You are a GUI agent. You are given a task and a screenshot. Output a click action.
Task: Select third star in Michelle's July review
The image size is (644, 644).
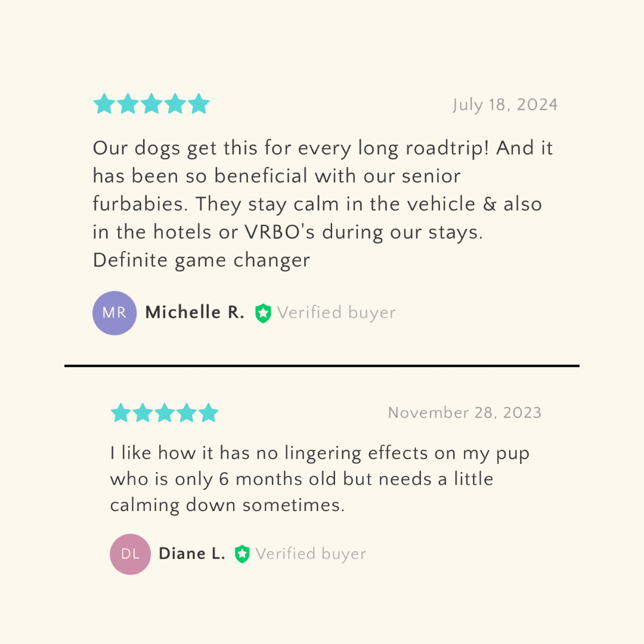pos(151,104)
